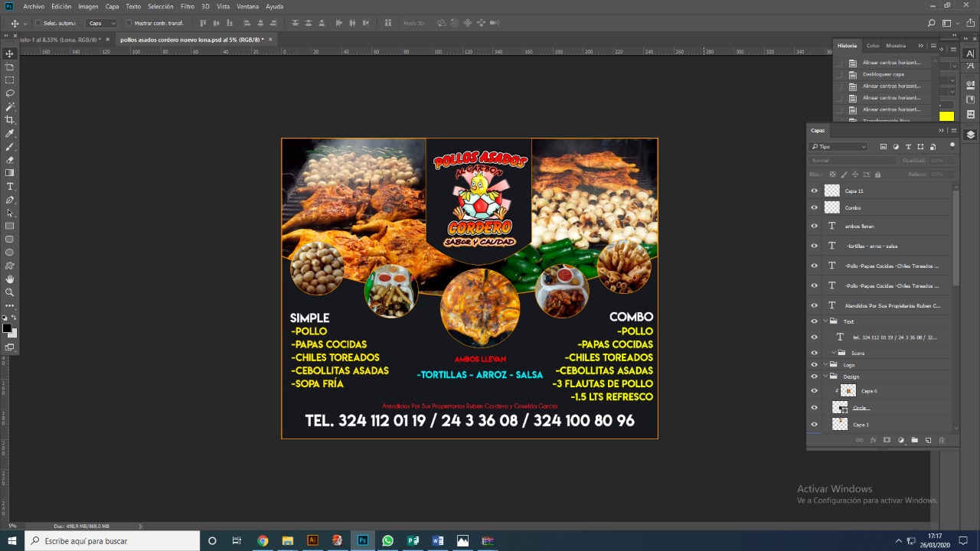The image size is (980, 551).
Task: Select the Magic Wand tool
Action: tap(10, 106)
